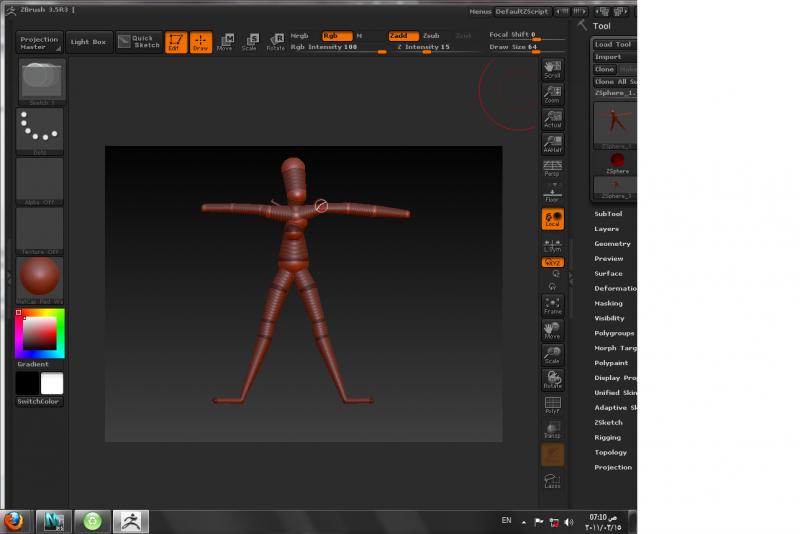Activate the Rotate tool in top shelf
The image size is (800, 534).
click(275, 42)
